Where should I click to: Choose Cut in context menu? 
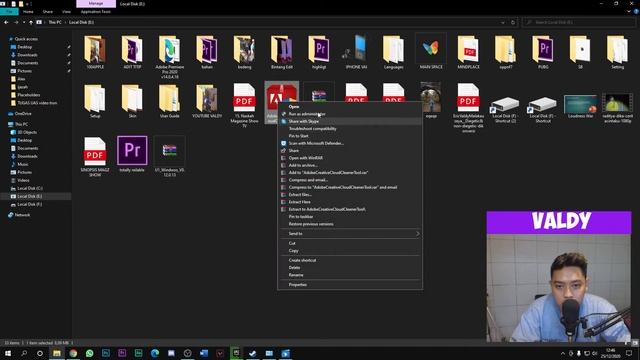click(x=350, y=243)
